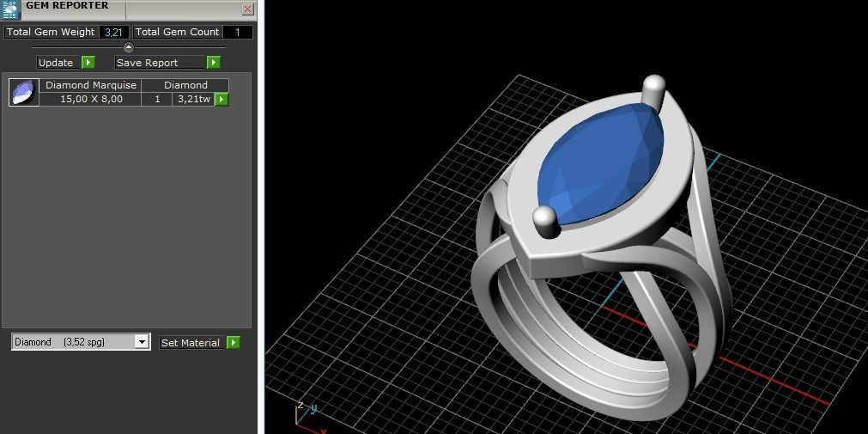Collapse the panel with the round arrow

coord(129,47)
